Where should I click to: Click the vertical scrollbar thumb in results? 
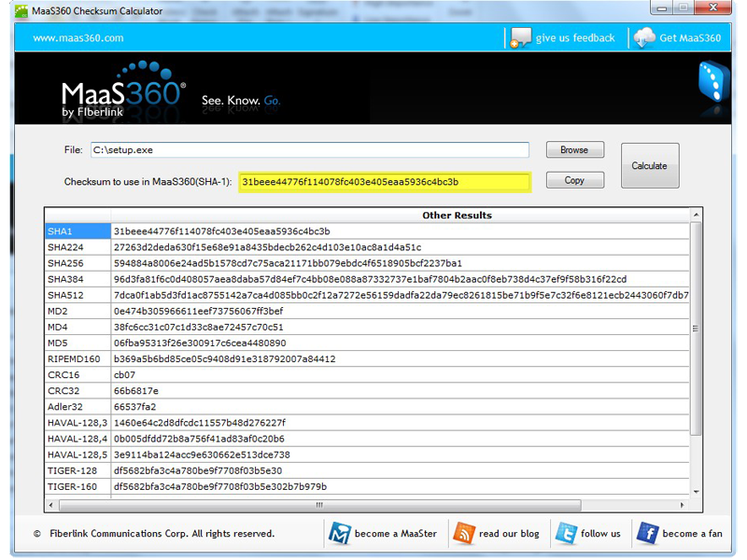click(696, 329)
